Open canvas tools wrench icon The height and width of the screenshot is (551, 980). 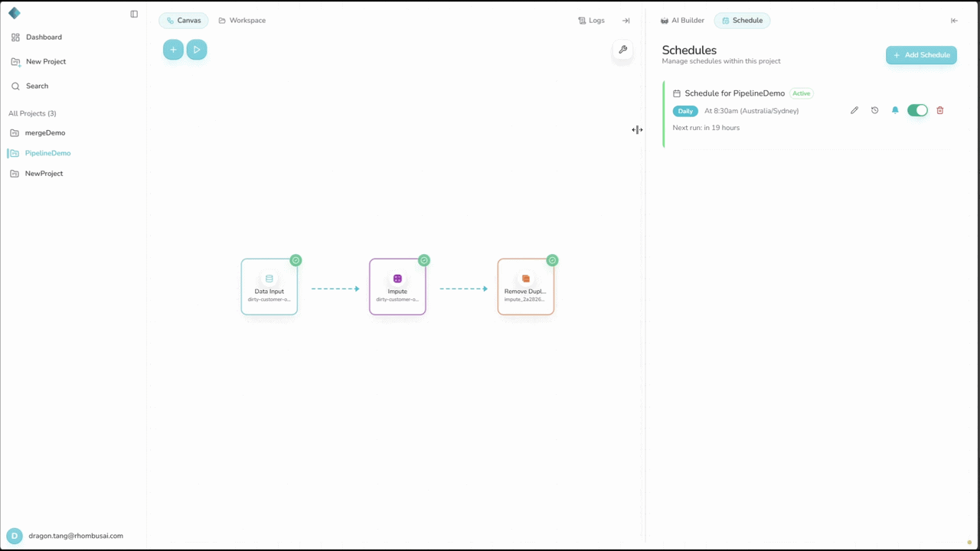(622, 50)
